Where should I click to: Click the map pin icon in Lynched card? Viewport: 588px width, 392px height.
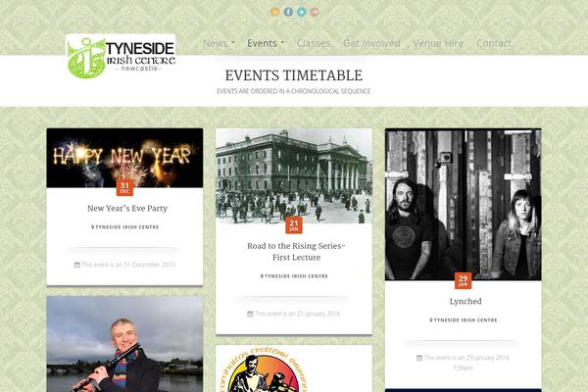click(x=431, y=320)
